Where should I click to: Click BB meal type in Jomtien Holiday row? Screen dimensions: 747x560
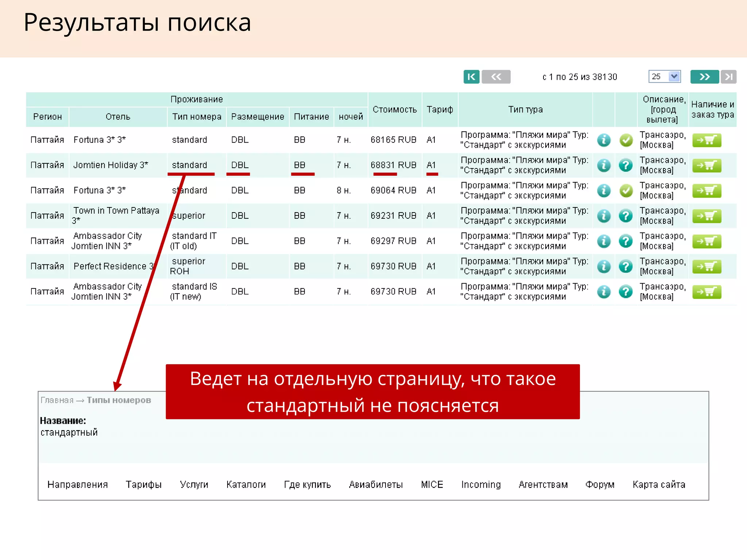click(x=299, y=165)
